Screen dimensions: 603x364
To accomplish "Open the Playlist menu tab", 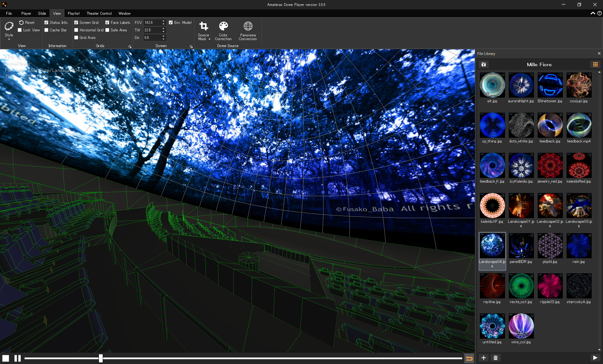I will (x=73, y=13).
